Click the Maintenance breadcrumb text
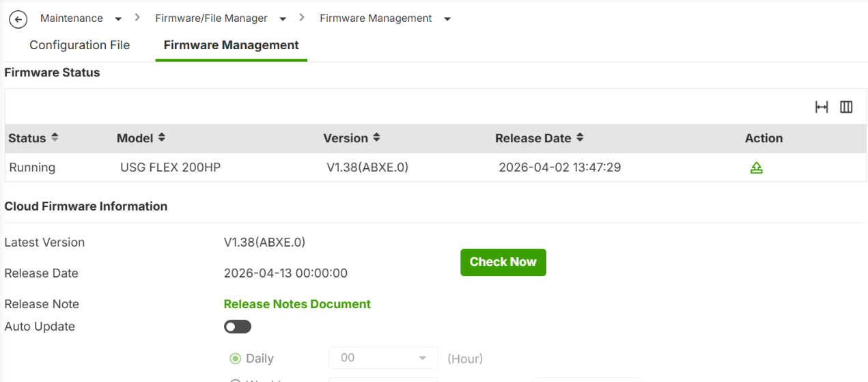868x382 pixels. click(x=72, y=18)
